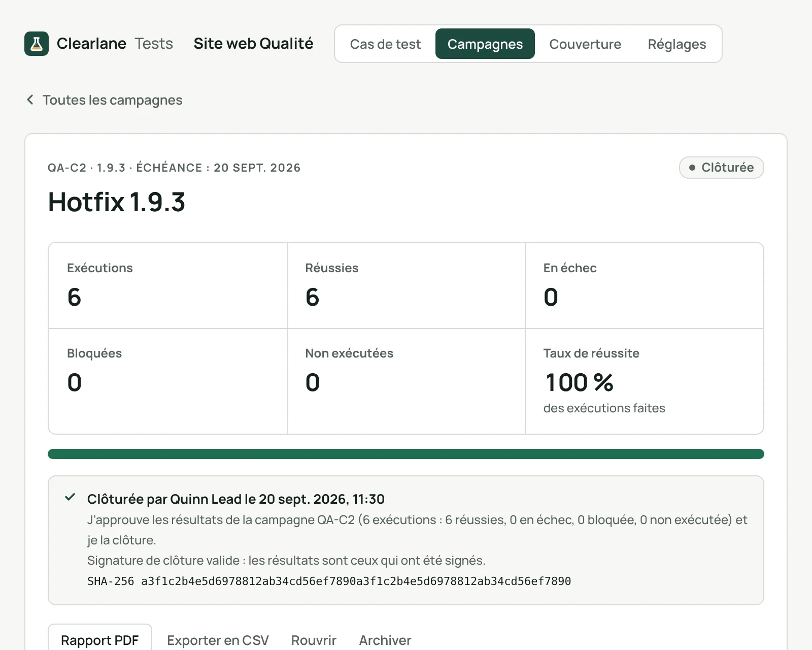
Task: Open the Site web Qualité project
Action: 253,44
